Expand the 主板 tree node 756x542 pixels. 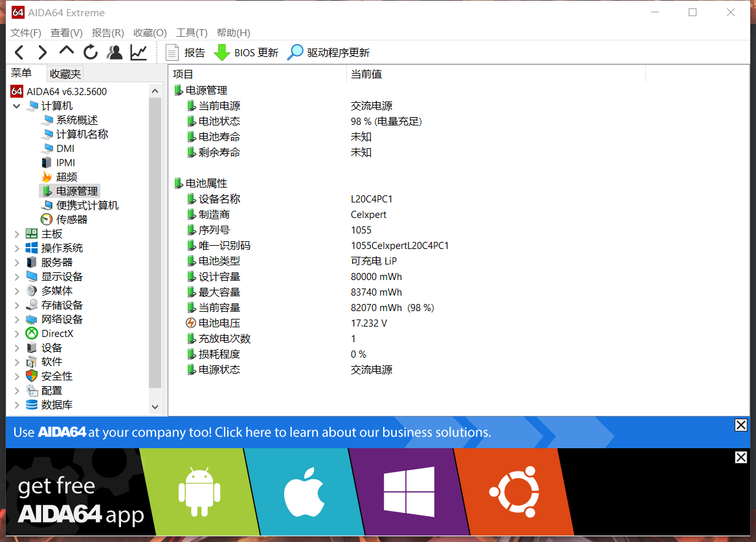tap(17, 234)
